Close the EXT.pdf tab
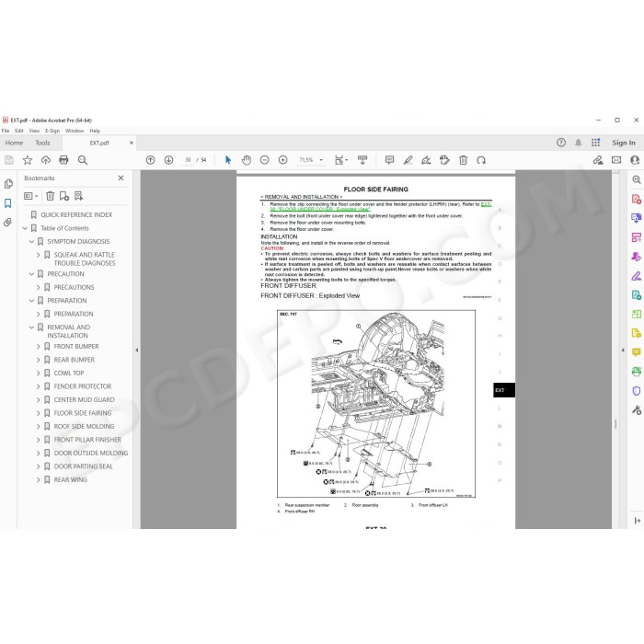644x644 pixels. click(132, 143)
